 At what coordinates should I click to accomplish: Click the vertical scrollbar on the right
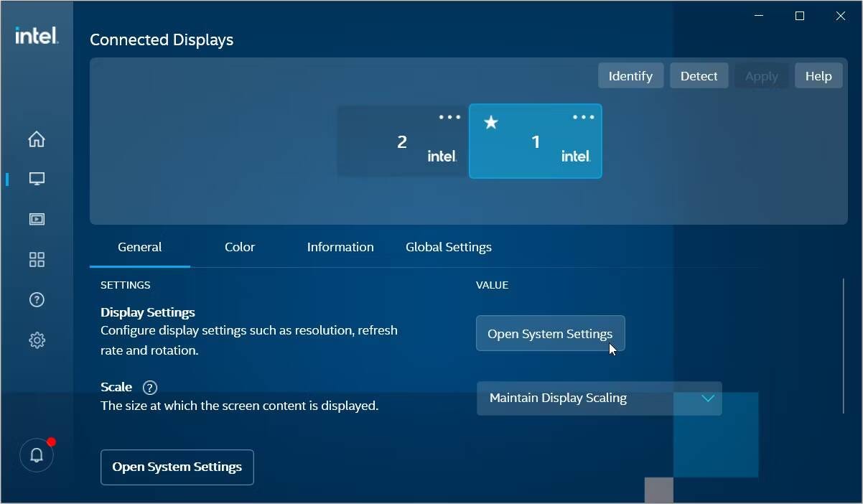click(842, 345)
